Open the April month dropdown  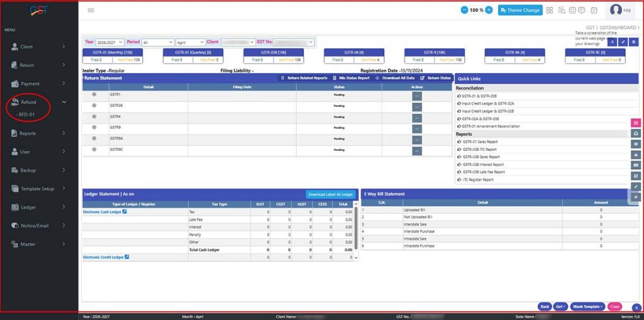pyautogui.click(x=191, y=42)
